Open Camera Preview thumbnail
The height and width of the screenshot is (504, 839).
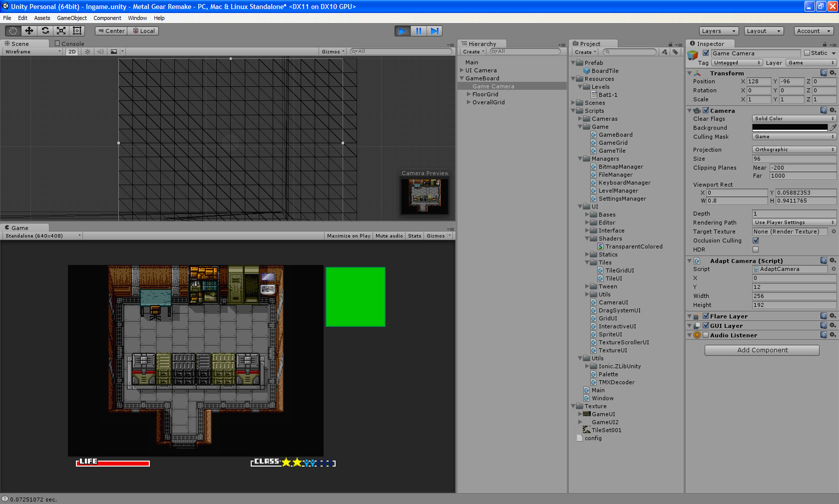click(425, 197)
